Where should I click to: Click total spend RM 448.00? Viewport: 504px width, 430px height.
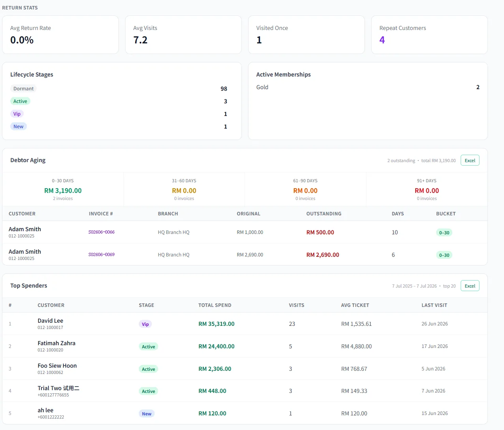pos(212,391)
